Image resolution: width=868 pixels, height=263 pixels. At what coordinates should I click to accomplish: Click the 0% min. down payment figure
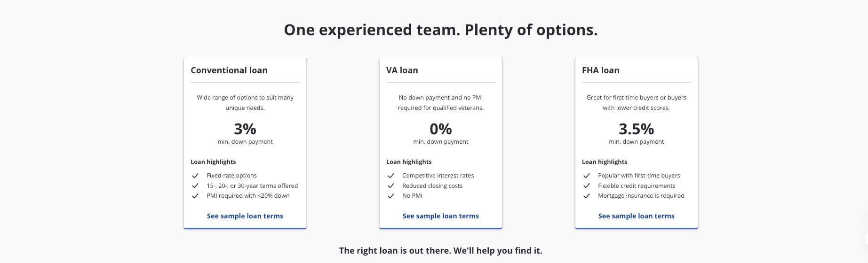[441, 129]
